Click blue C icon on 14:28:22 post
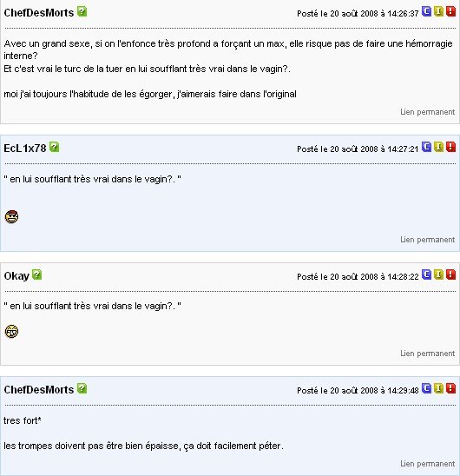Screen dimensions: 460x476 426,274
